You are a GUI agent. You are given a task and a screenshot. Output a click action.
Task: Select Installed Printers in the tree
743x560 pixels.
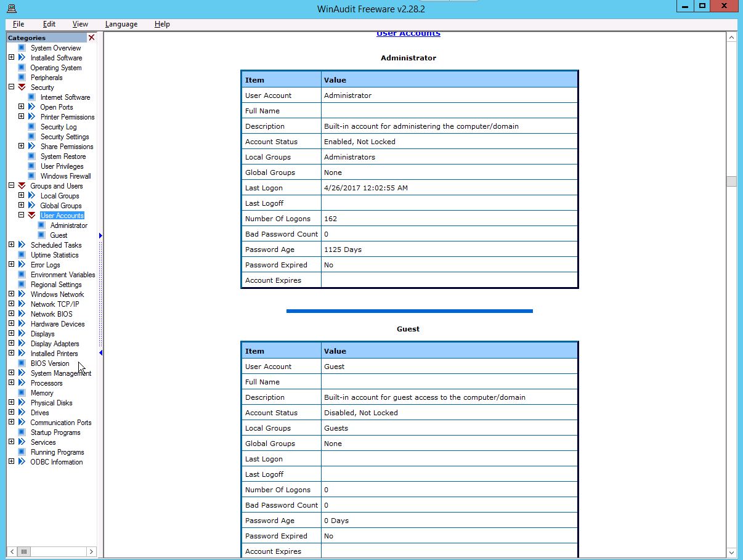54,354
